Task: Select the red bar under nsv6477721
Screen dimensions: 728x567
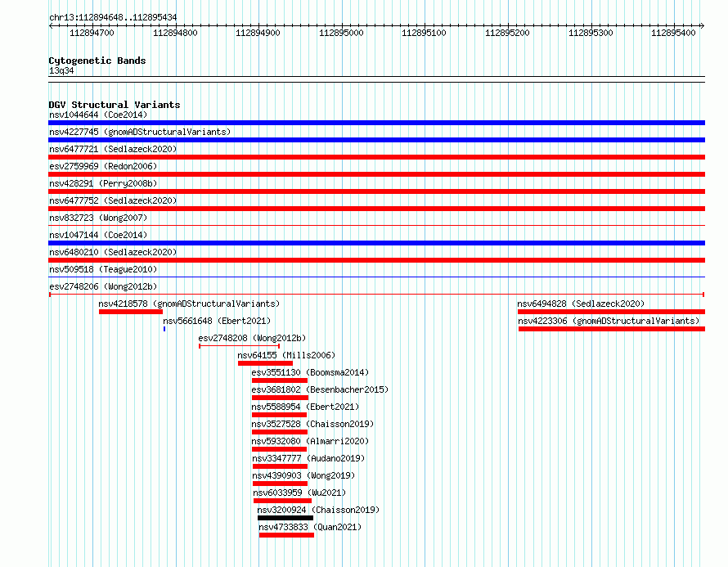Action: click(376, 157)
